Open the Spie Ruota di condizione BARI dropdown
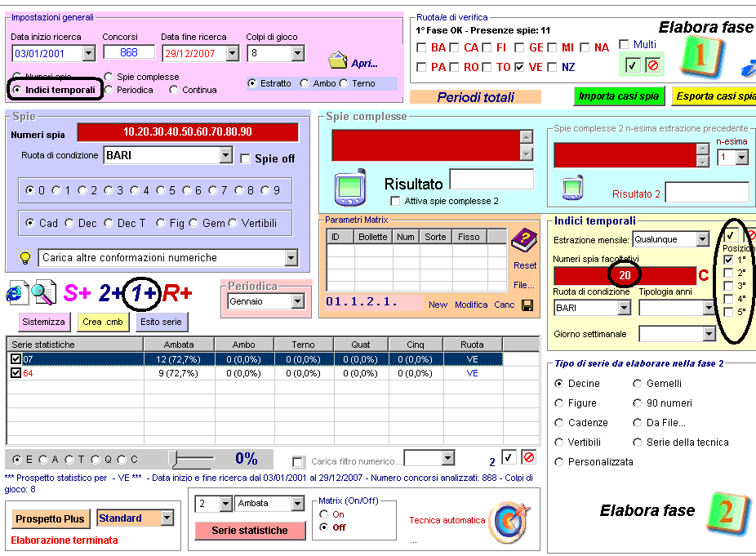Screen dimensions: 756x556 [x=225, y=155]
